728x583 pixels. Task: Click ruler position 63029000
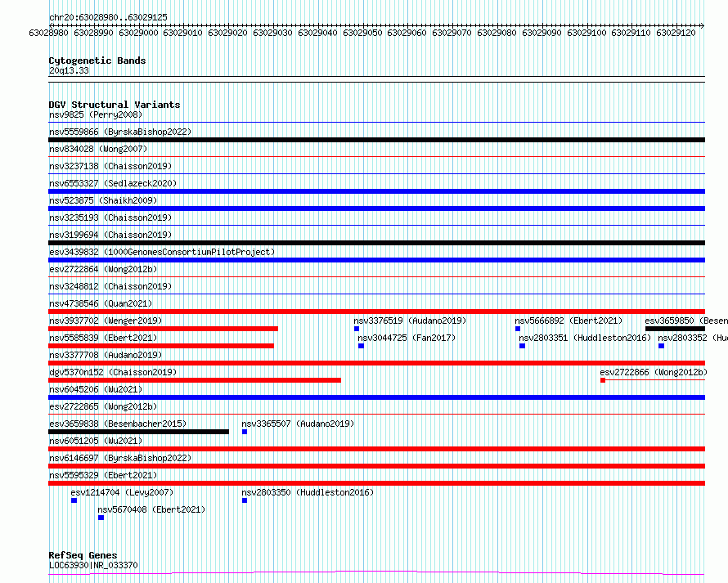coord(138,33)
